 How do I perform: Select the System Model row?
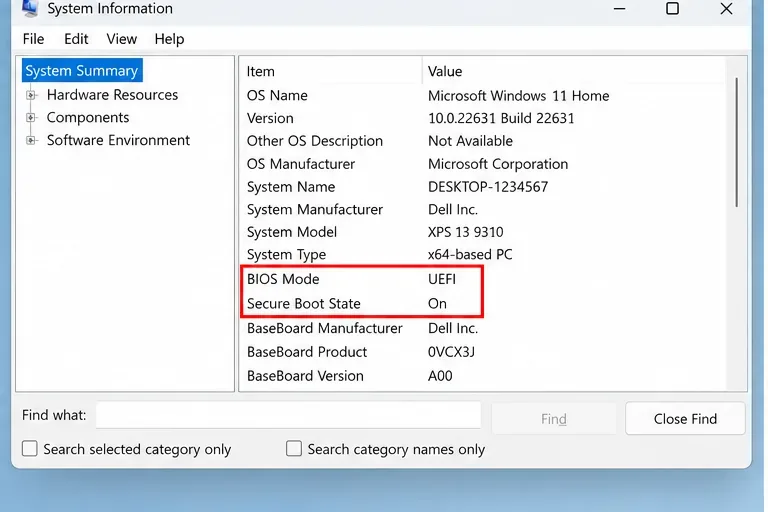pos(482,232)
